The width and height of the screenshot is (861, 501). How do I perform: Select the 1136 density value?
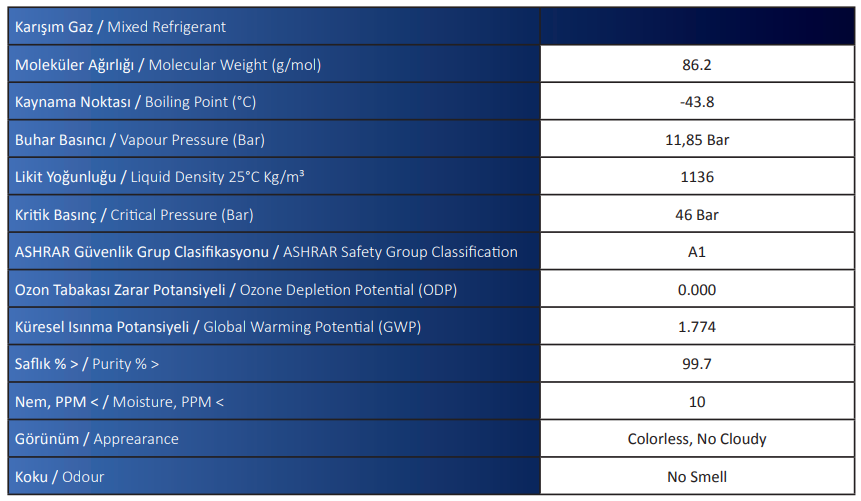click(x=697, y=177)
